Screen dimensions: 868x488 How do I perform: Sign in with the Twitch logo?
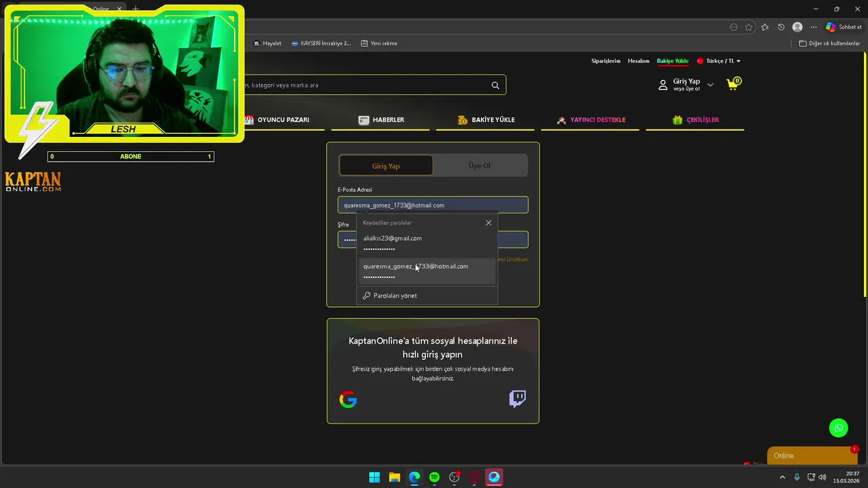point(517,399)
